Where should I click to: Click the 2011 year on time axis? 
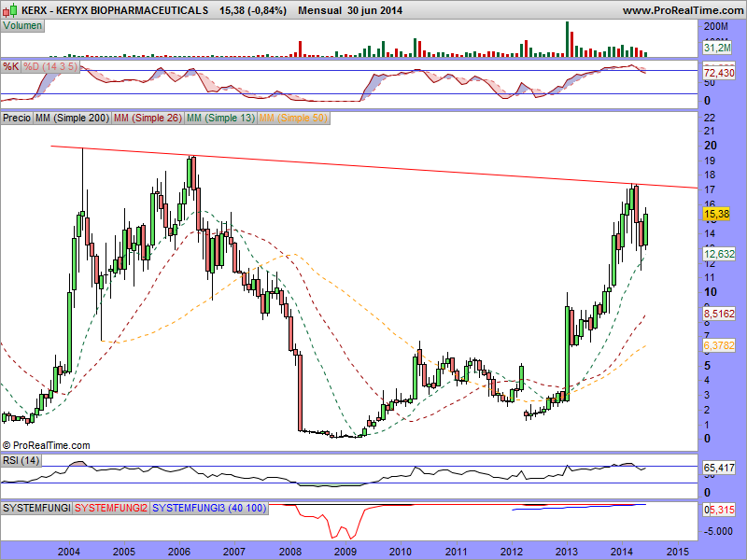[457, 552]
